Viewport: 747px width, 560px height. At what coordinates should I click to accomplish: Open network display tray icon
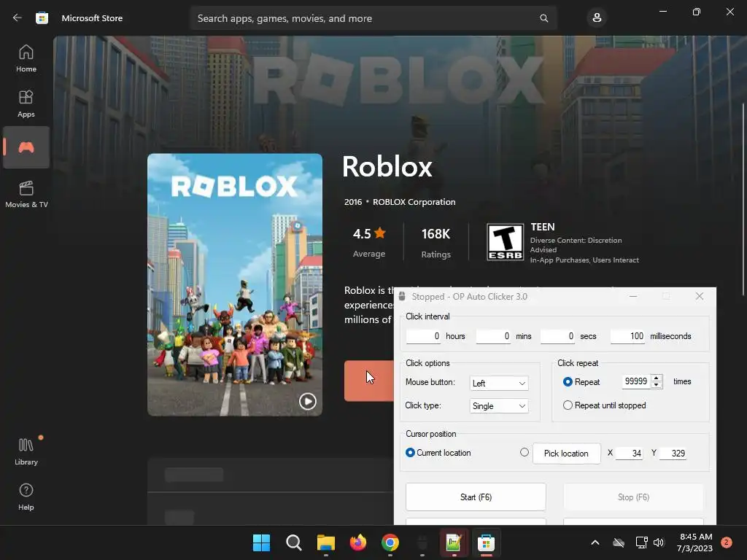641,542
